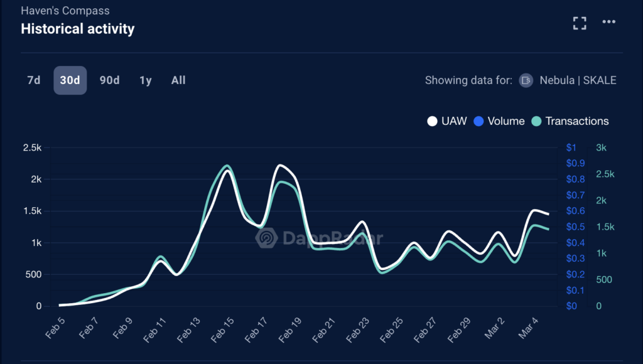
Task: Switch to 1y time range
Action: (146, 80)
